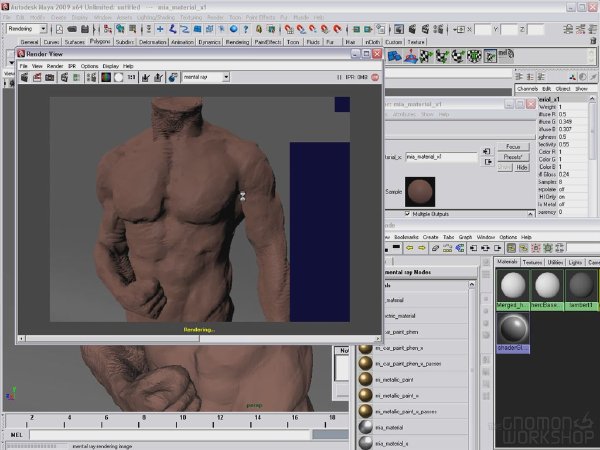This screenshot has width=600, height=450.
Task: Click the material Sample swatch sphere
Action: [x=420, y=192]
